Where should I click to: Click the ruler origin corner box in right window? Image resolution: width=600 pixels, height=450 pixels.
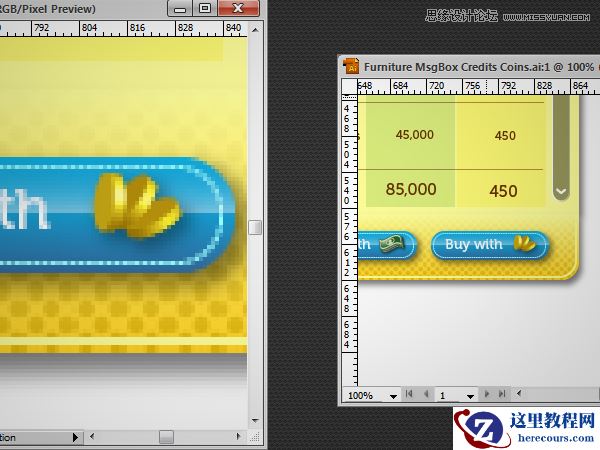349,87
